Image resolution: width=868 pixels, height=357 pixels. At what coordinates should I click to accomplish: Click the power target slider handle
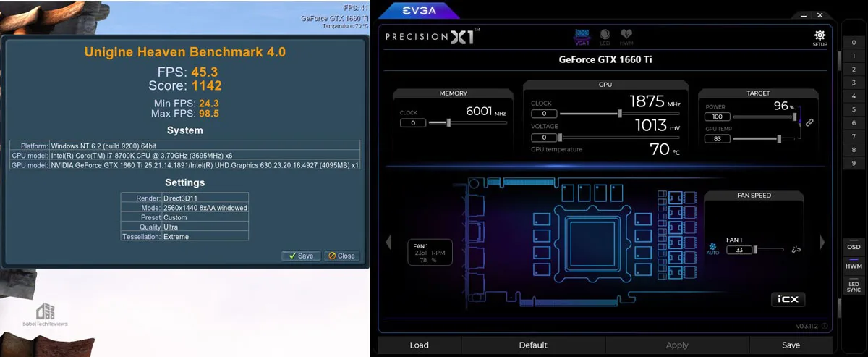coord(795,117)
